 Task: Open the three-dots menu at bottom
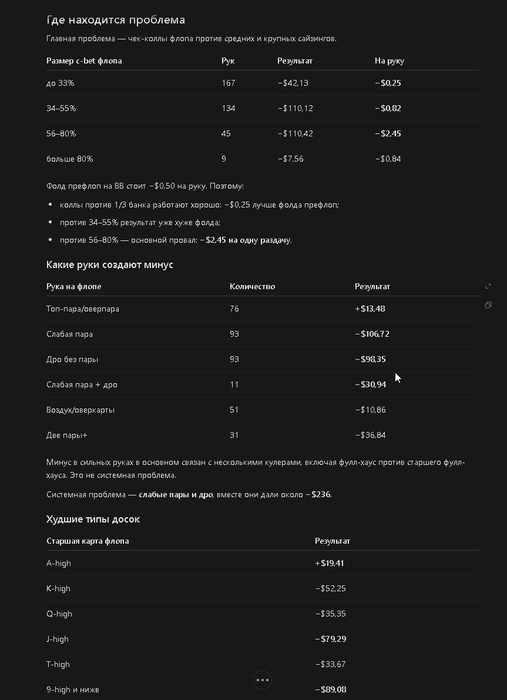pos(262,680)
